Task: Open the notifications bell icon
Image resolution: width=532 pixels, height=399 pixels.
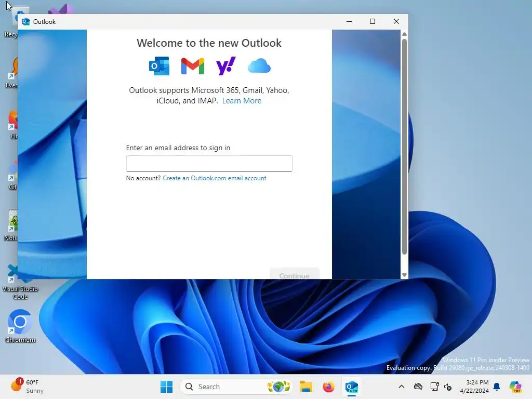Action: 497,387
